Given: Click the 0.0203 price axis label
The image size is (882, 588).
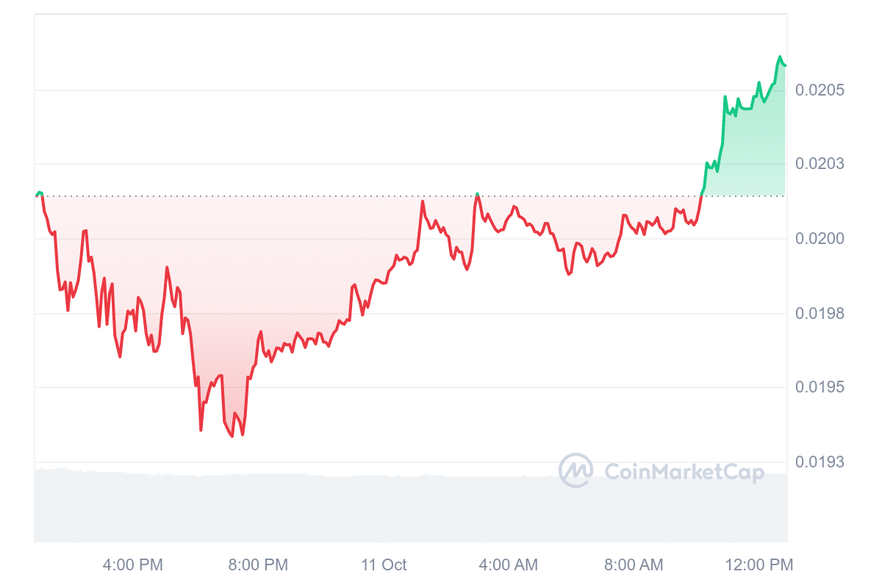Looking at the screenshot, I should 820,163.
